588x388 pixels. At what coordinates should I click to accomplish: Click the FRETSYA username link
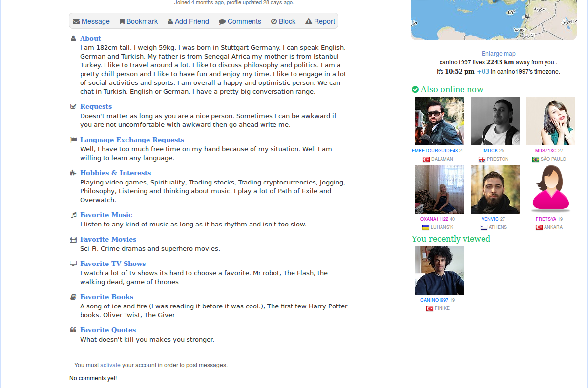(546, 219)
